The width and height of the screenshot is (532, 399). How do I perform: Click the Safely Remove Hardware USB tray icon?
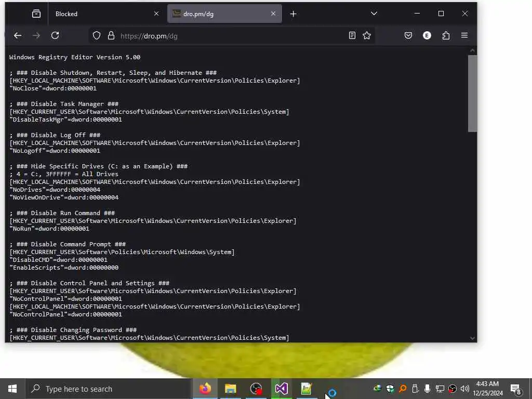(x=415, y=389)
